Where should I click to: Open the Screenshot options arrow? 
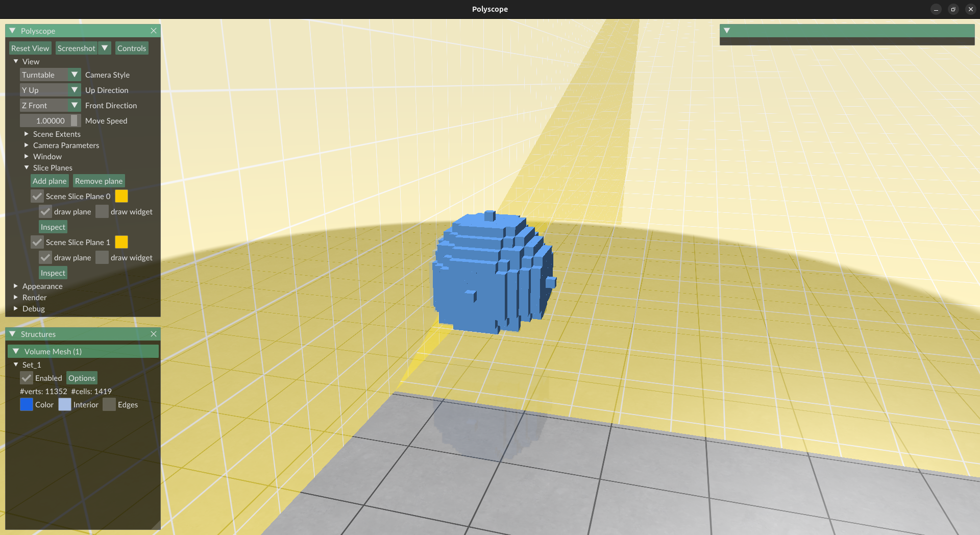pos(105,48)
